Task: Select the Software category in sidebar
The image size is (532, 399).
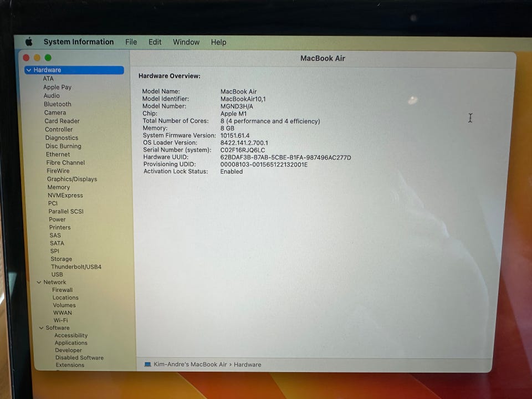Action: [58, 328]
